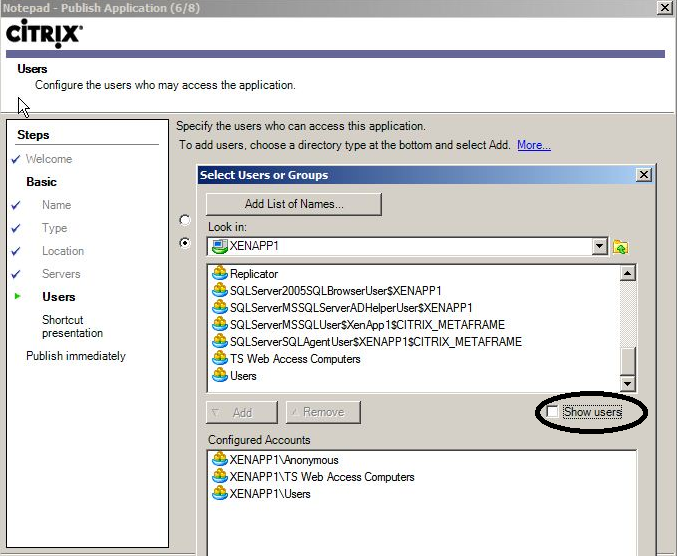Click the XENAPP1\Users account icon
Viewport: 677px width, 556px height.
220,493
